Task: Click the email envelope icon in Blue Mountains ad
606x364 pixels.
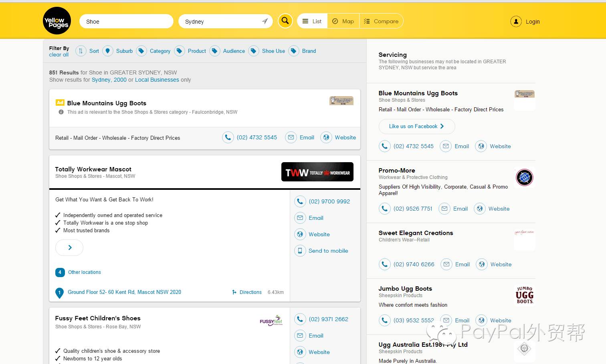Action: click(291, 137)
